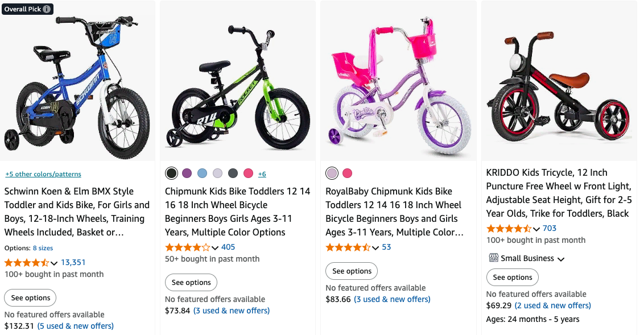View 5 used & new offers for Schwinn
644x335 pixels.
tap(76, 326)
